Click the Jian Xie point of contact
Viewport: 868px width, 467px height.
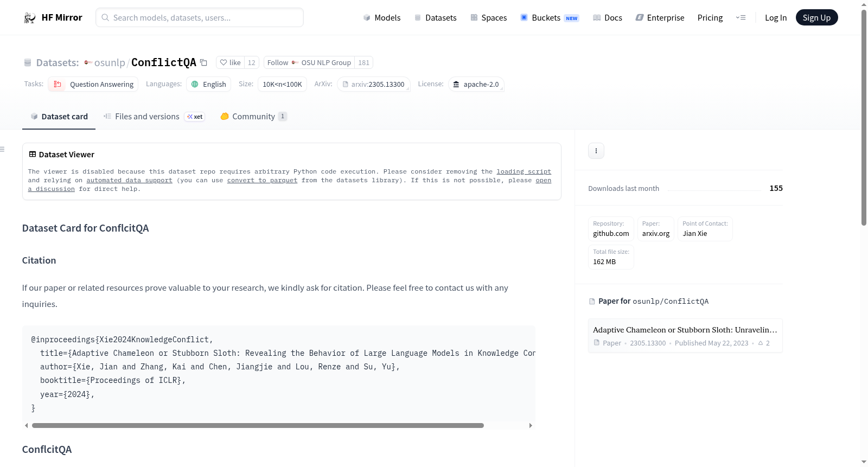pos(705,229)
